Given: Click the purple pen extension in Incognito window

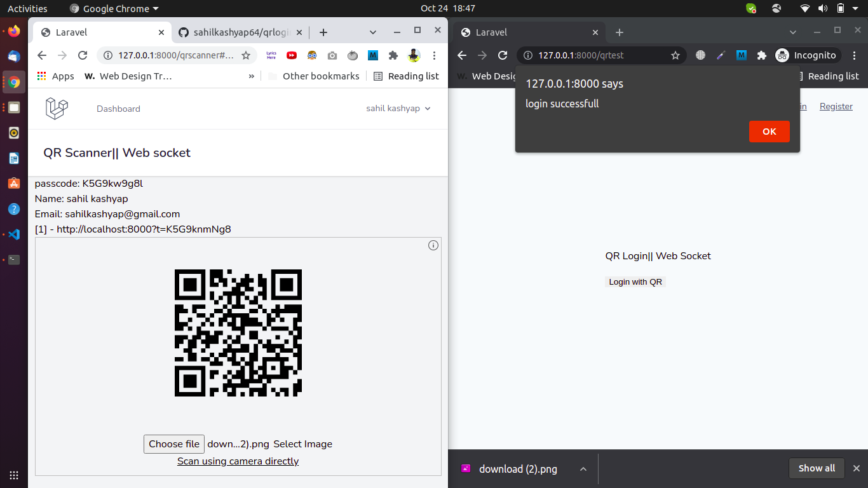Looking at the screenshot, I should pyautogui.click(x=721, y=55).
